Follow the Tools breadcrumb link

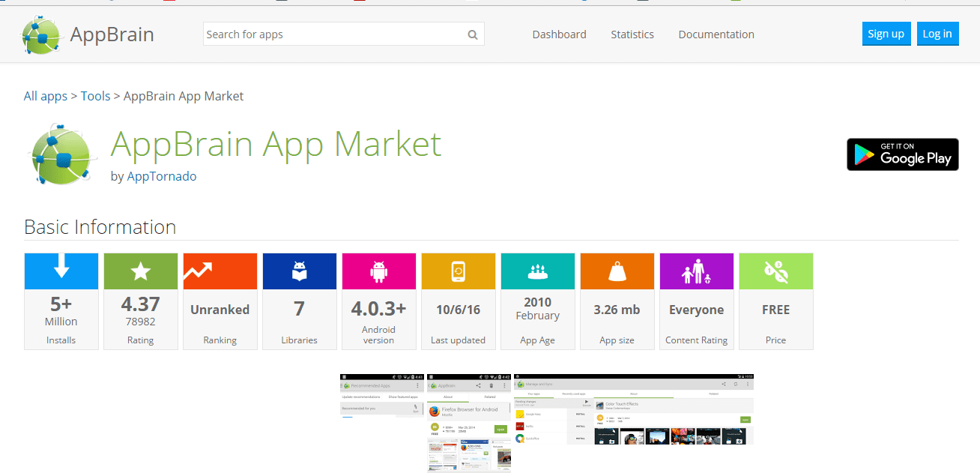[96, 96]
